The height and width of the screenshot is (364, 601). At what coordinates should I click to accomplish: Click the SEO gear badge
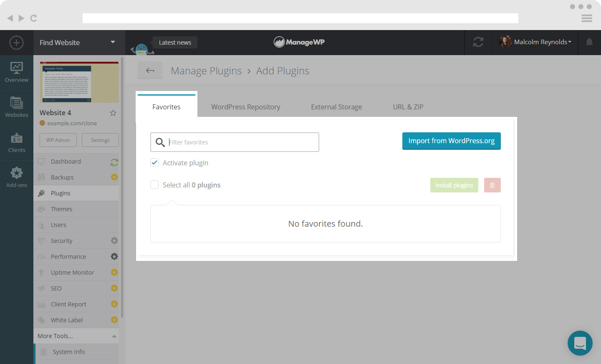[x=114, y=288]
